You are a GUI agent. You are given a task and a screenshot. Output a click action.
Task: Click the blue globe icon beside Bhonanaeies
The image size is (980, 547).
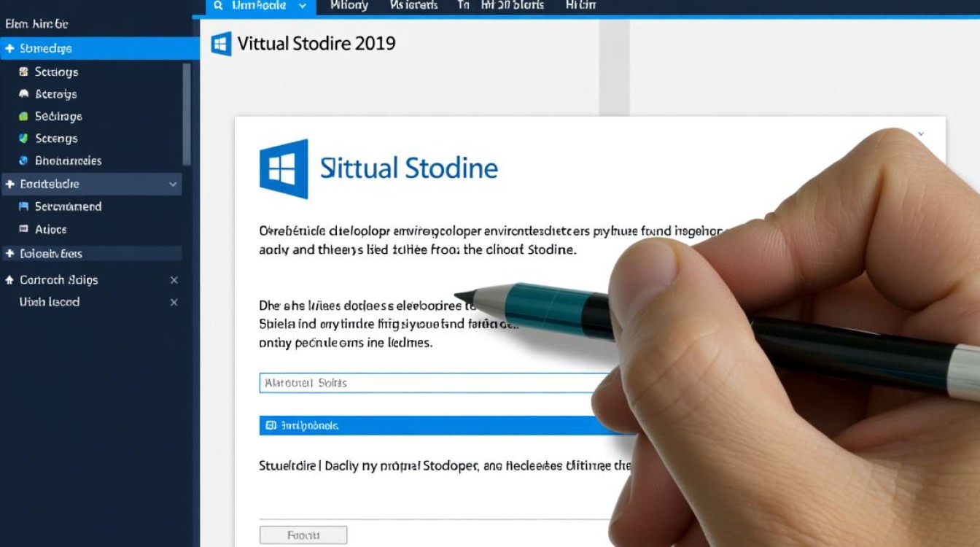pos(23,161)
